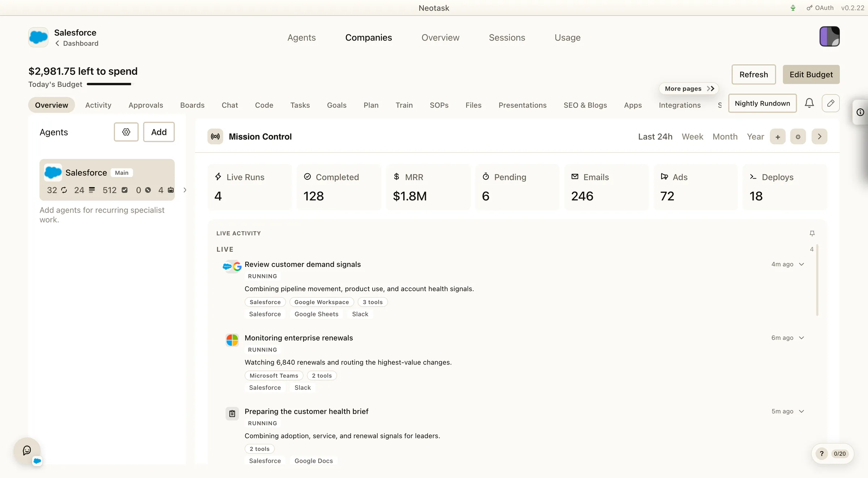Expand the Salesforce Main agent card chevron

[185, 190]
